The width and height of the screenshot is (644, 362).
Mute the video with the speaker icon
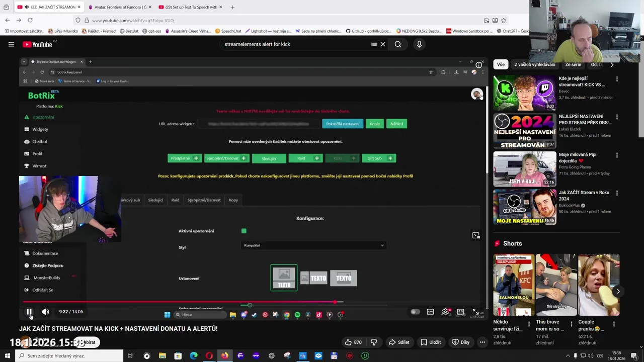45,312
